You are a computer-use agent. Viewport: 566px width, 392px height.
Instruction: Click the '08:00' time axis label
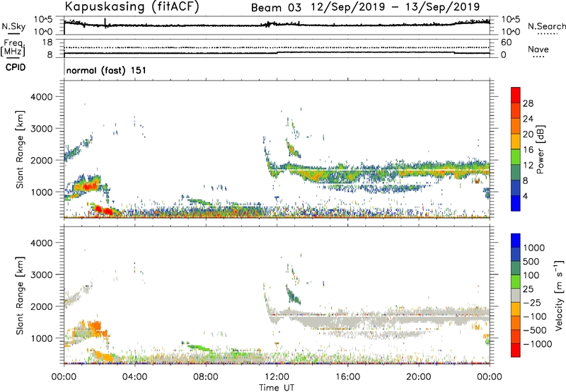tap(206, 377)
